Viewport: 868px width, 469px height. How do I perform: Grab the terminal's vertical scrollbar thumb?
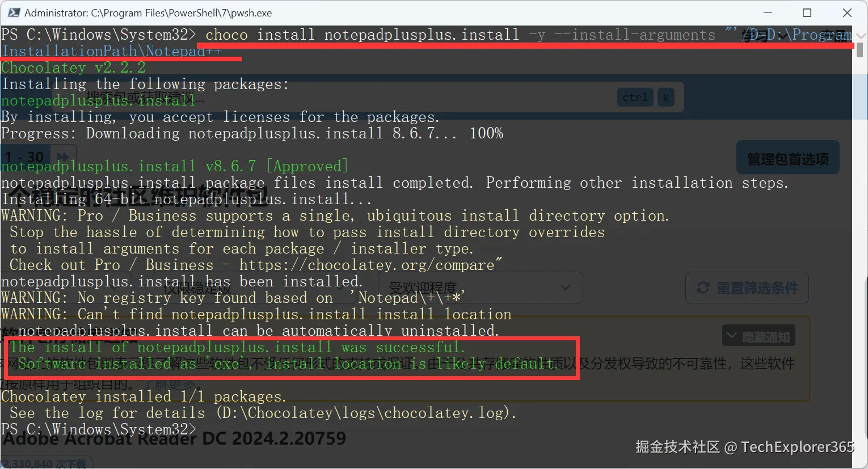(x=860, y=50)
